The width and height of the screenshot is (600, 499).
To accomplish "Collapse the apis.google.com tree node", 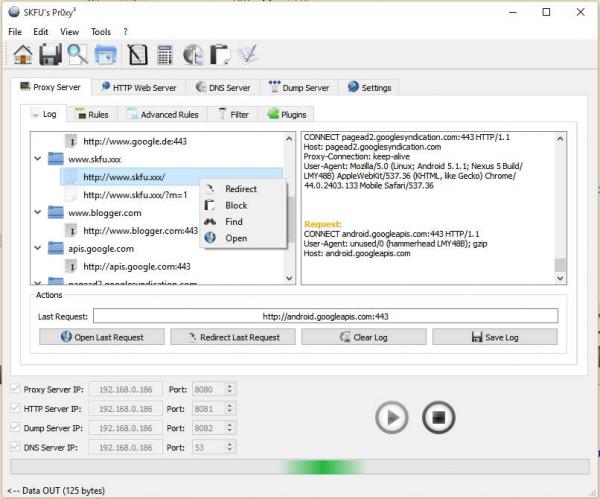I will (38, 248).
